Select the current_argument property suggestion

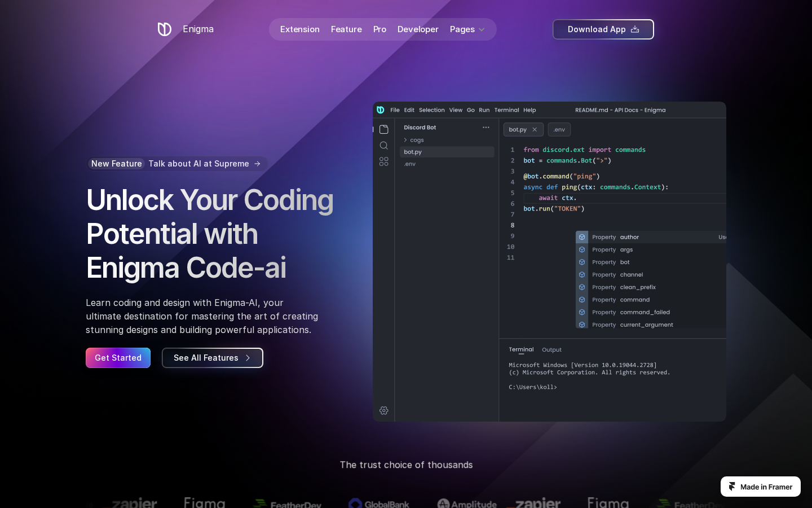coord(651,325)
